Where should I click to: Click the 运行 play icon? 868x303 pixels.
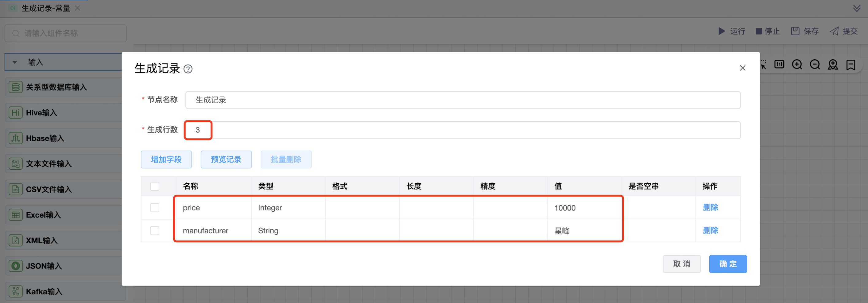[x=721, y=31]
